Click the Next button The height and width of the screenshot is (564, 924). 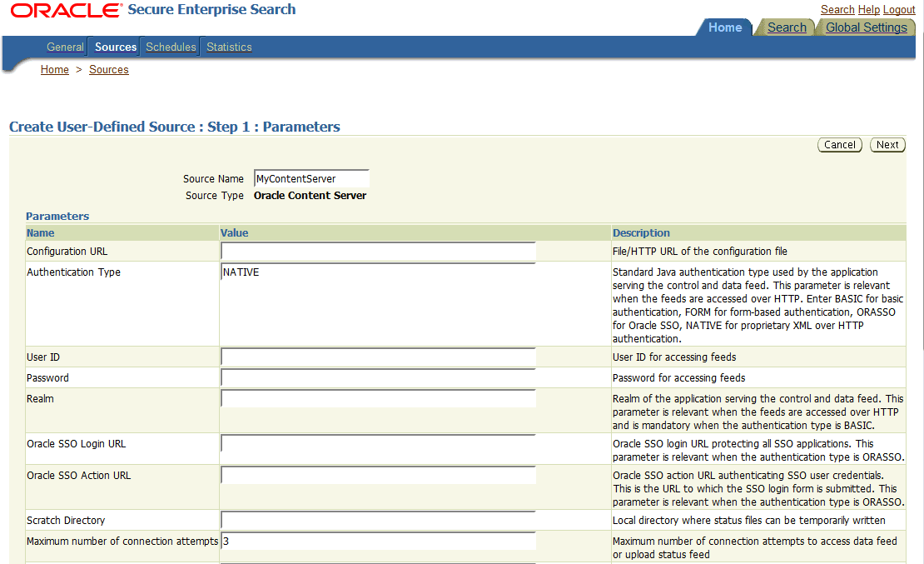coord(887,144)
